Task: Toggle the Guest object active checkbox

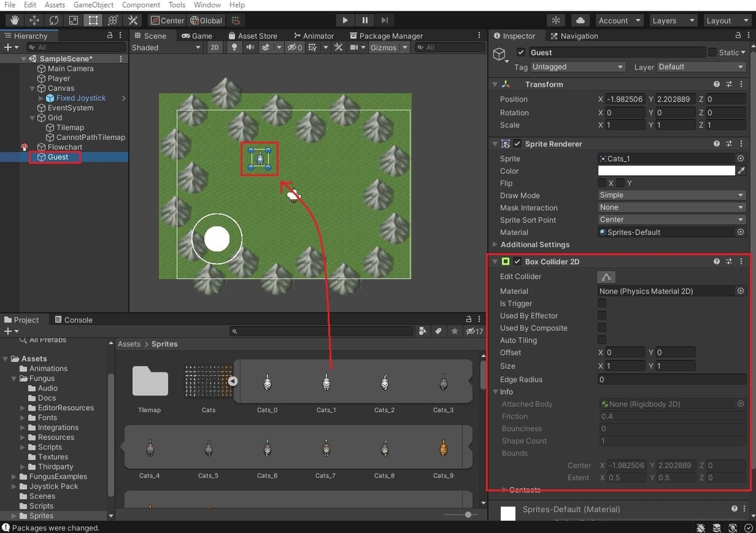Action: tap(520, 52)
